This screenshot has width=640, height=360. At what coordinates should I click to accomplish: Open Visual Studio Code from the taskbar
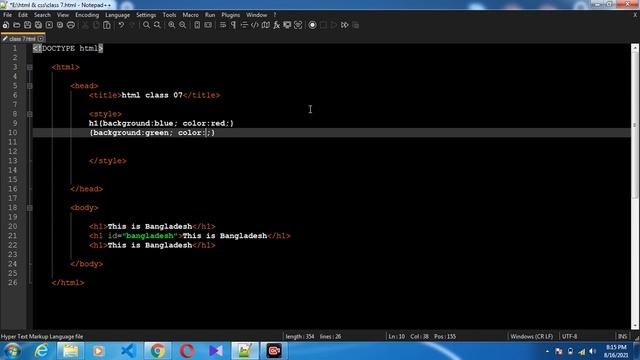(x=128, y=351)
